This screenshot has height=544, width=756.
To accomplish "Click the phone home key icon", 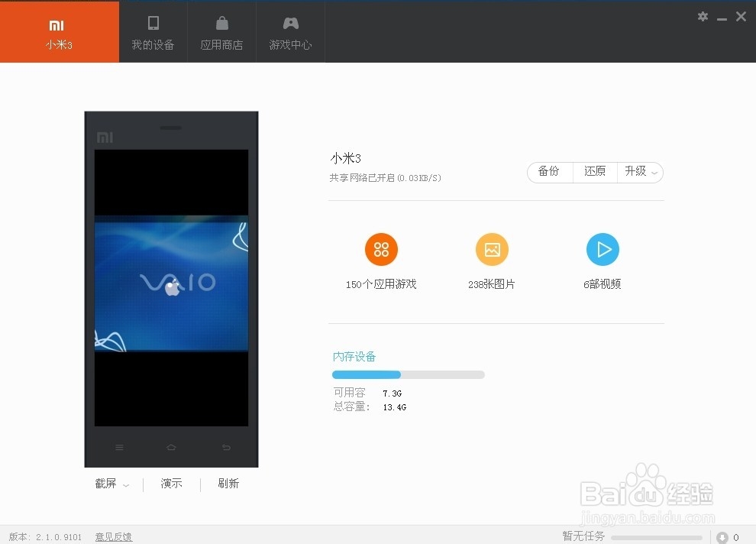I will tap(171, 448).
